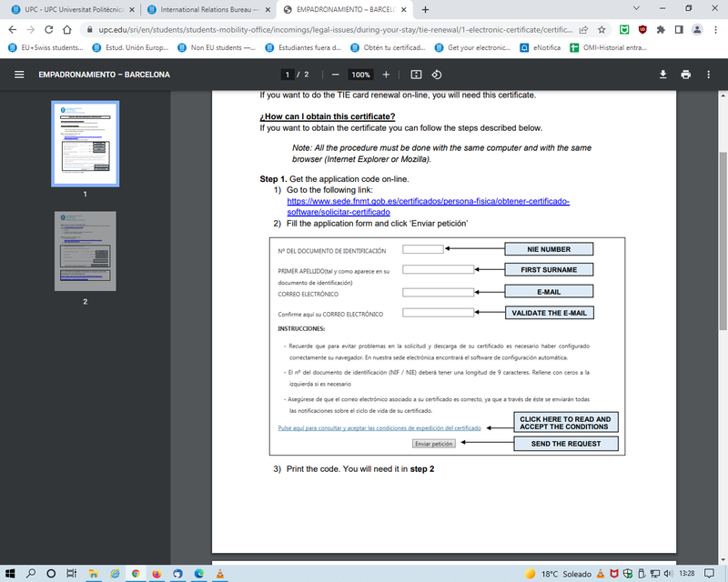This screenshot has height=582, width=728.
Task: Open VLC from the taskbar
Action: point(219,574)
